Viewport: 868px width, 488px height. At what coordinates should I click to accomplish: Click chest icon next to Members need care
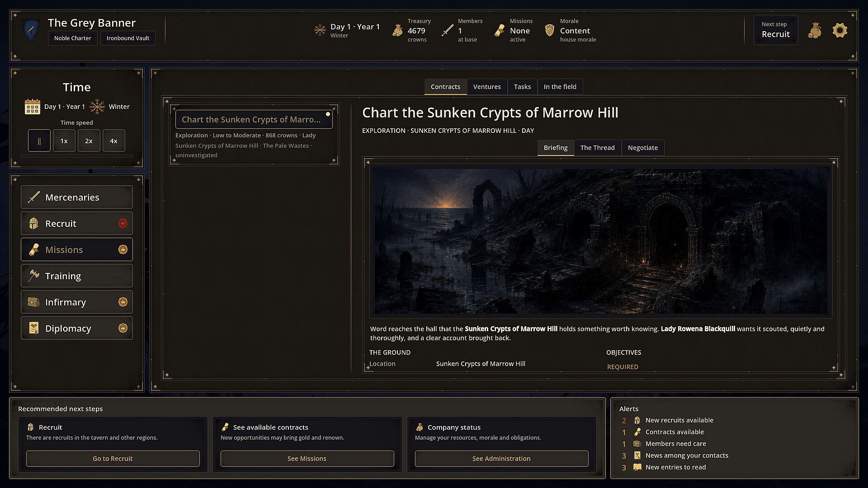coord(637,444)
